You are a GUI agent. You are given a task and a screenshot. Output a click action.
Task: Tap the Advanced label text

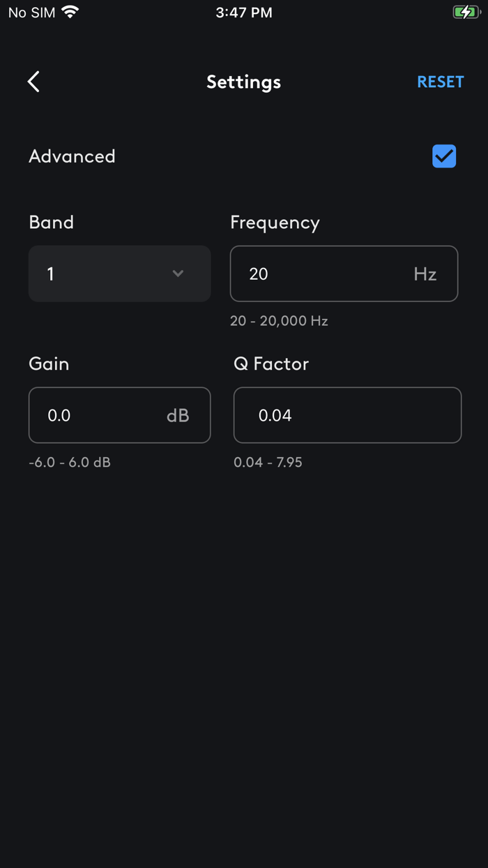pos(72,156)
